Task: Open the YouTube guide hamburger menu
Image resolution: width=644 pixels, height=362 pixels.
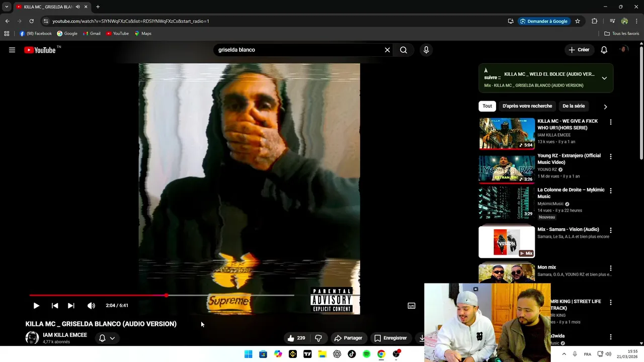Action: click(12, 50)
